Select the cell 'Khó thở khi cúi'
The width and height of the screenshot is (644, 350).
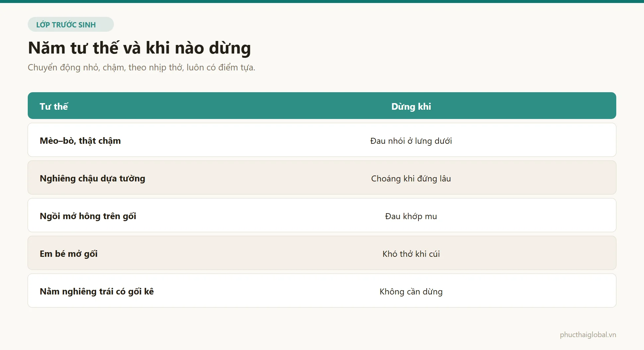pyautogui.click(x=411, y=254)
